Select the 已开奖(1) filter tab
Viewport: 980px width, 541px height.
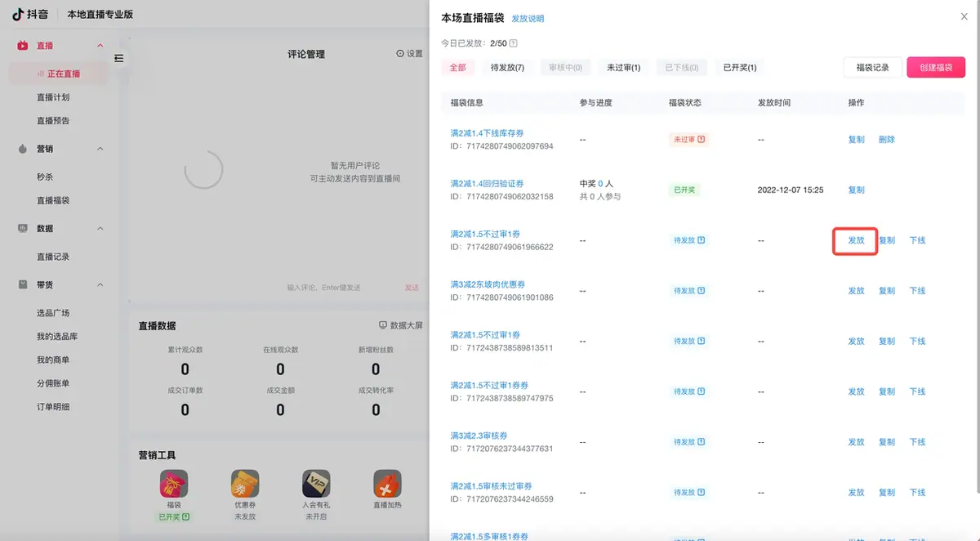(740, 68)
